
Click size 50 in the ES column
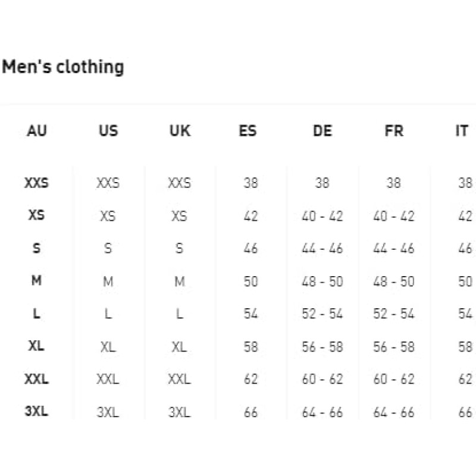(x=250, y=281)
